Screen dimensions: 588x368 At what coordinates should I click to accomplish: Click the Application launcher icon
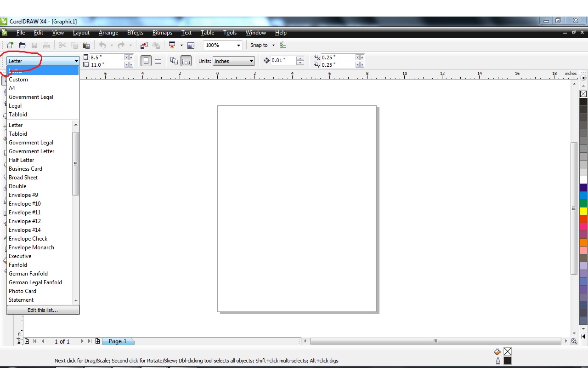[173, 45]
